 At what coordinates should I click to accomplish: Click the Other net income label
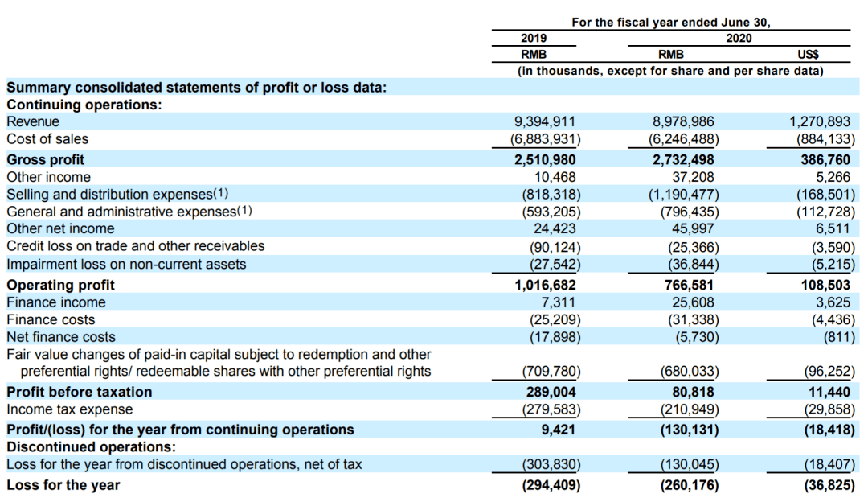pos(60,228)
